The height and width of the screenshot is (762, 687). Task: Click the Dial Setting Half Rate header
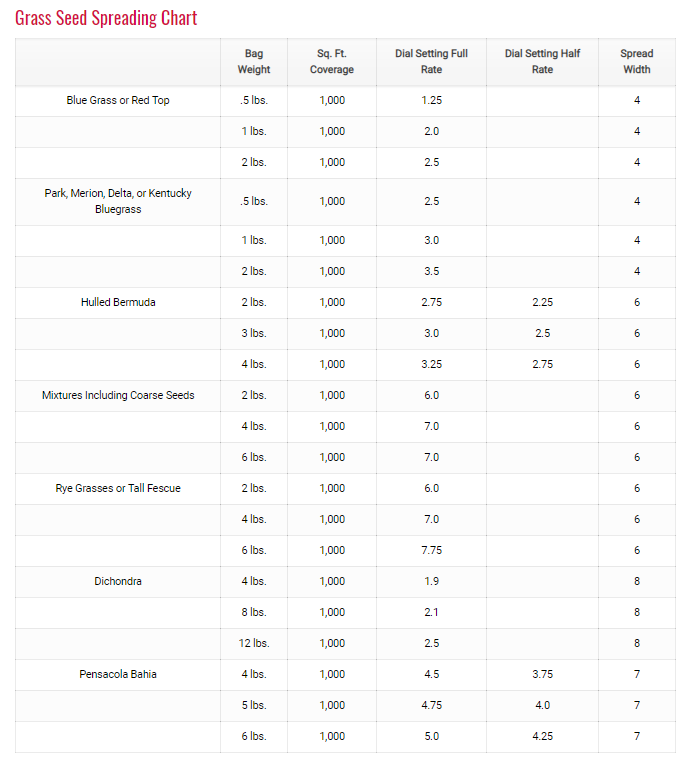pyautogui.click(x=542, y=62)
